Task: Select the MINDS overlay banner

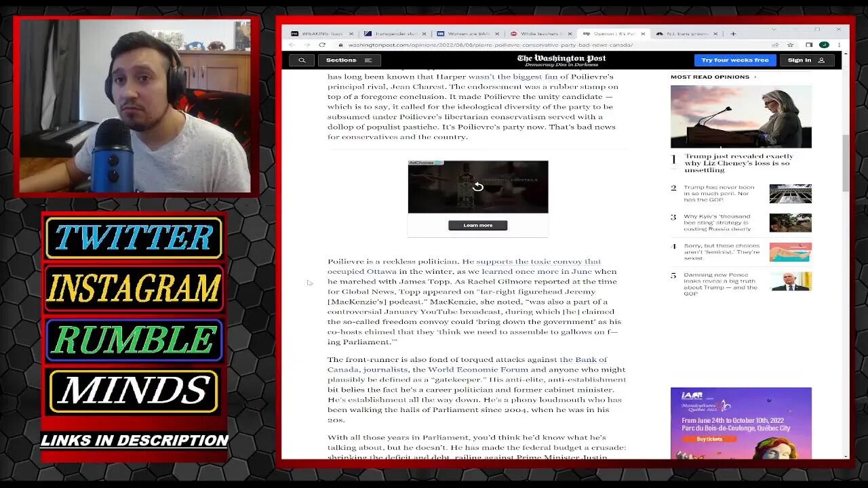Action: tap(134, 391)
